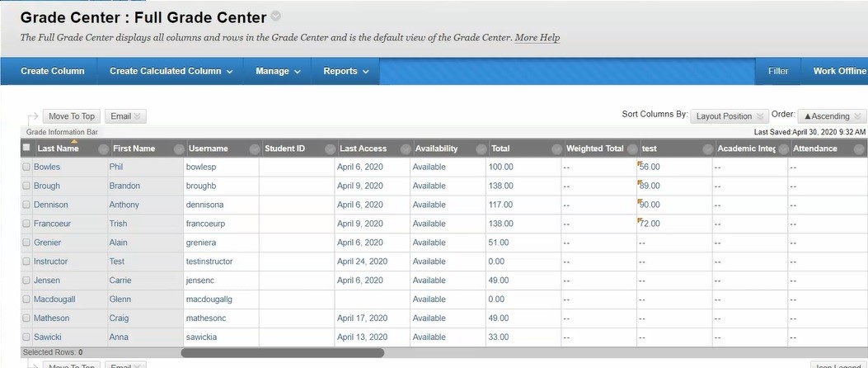The height and width of the screenshot is (368, 868).
Task: Open Total column options chevron
Action: [557, 149]
